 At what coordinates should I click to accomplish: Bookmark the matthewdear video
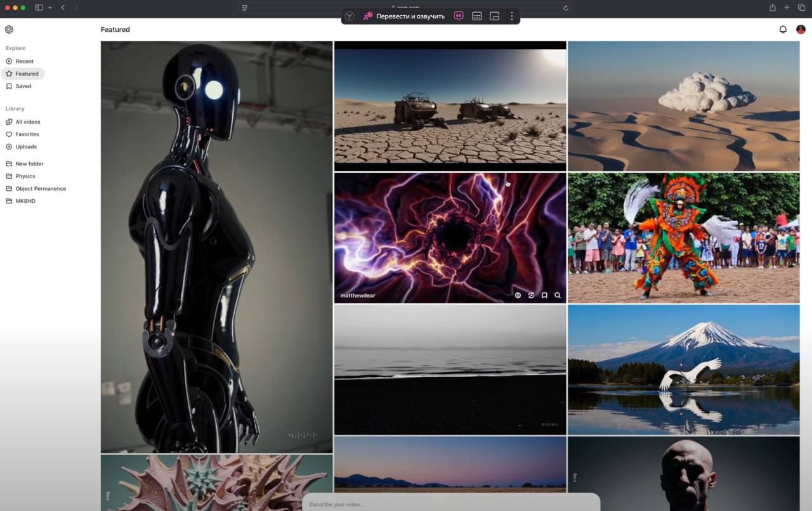pos(544,295)
